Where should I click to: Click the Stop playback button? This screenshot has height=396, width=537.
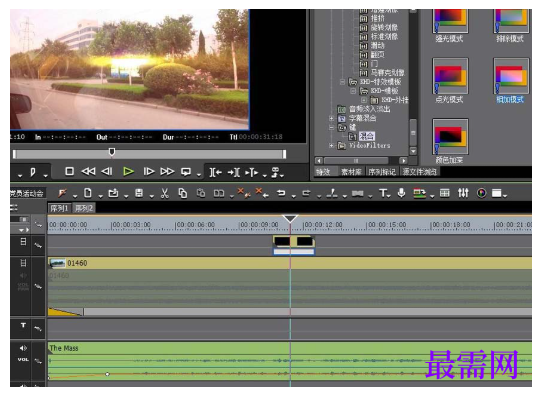(x=70, y=171)
